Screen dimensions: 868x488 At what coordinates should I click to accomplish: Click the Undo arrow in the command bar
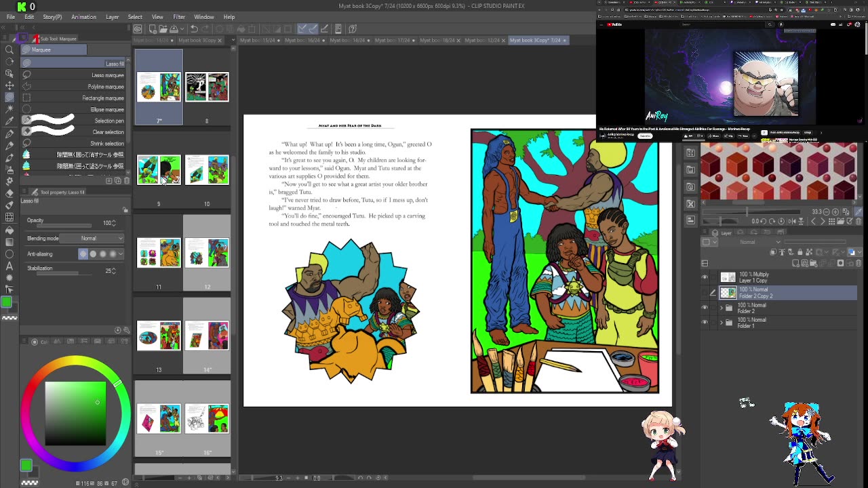coord(194,28)
